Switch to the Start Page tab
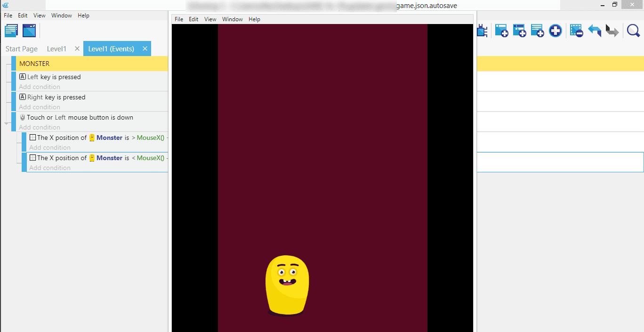The image size is (644, 332). pyautogui.click(x=22, y=49)
